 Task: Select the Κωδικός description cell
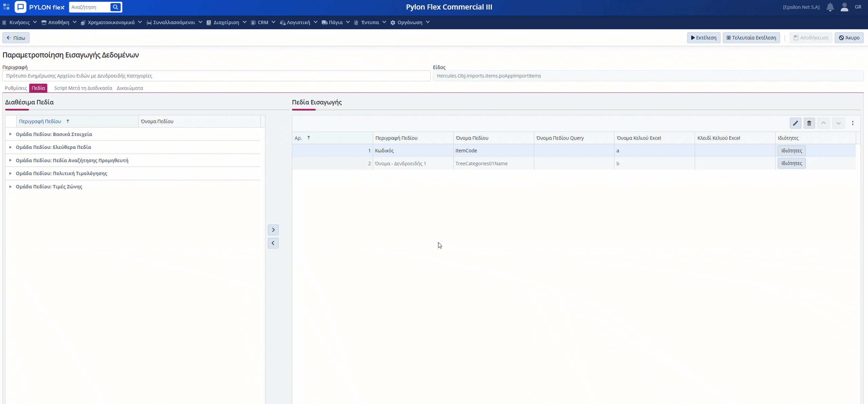(x=413, y=151)
